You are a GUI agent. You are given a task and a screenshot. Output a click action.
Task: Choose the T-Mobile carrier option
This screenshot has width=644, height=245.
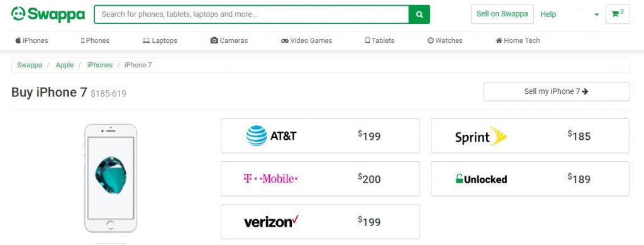pyautogui.click(x=320, y=178)
